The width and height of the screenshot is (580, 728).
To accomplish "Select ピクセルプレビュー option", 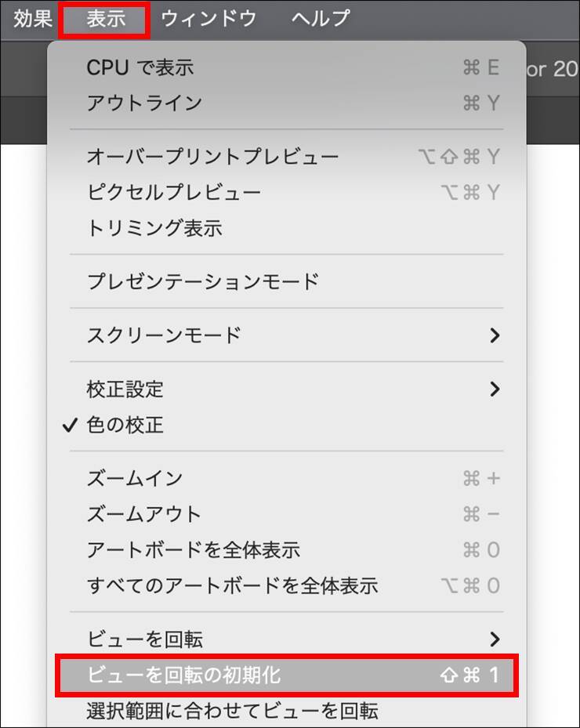I will [x=287, y=192].
